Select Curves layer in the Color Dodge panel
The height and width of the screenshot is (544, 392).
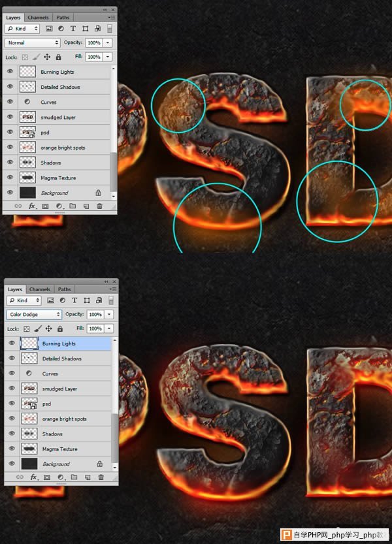pyautogui.click(x=57, y=374)
